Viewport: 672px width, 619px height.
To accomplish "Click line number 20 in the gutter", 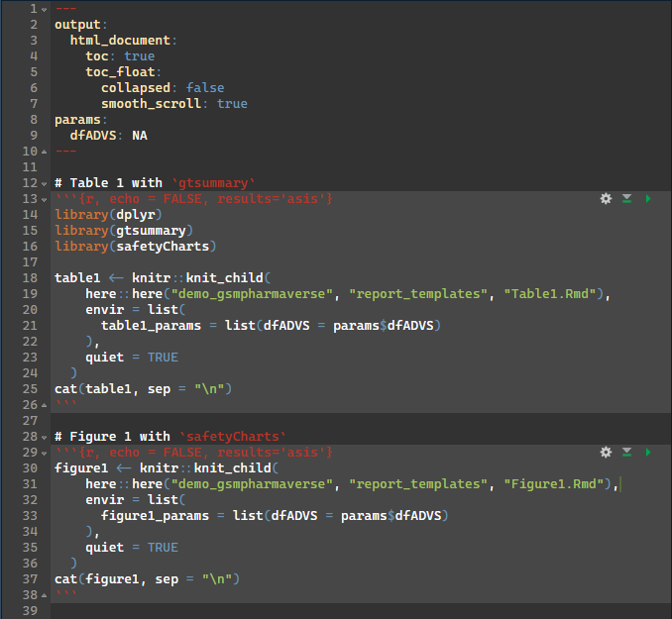I will (x=29, y=310).
